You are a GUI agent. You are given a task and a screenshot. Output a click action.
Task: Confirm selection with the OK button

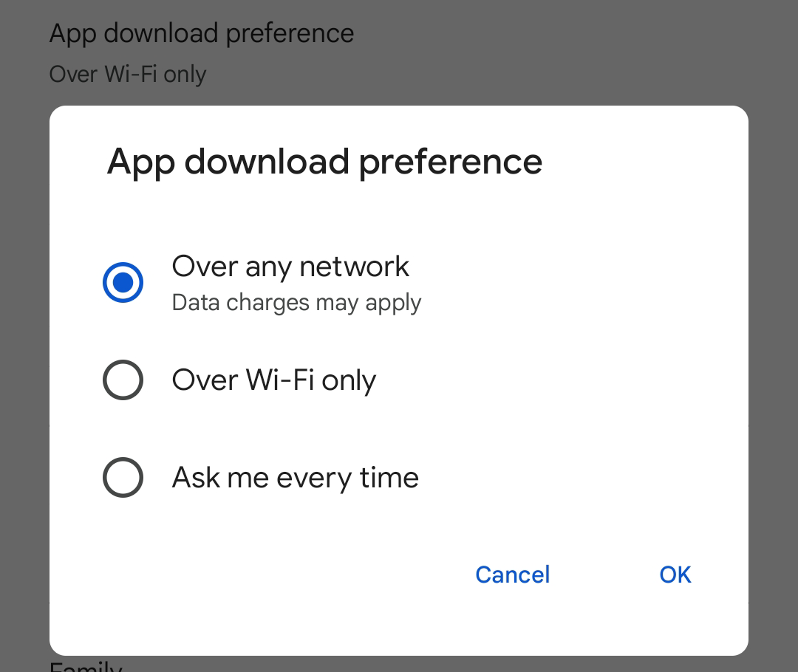click(x=675, y=575)
